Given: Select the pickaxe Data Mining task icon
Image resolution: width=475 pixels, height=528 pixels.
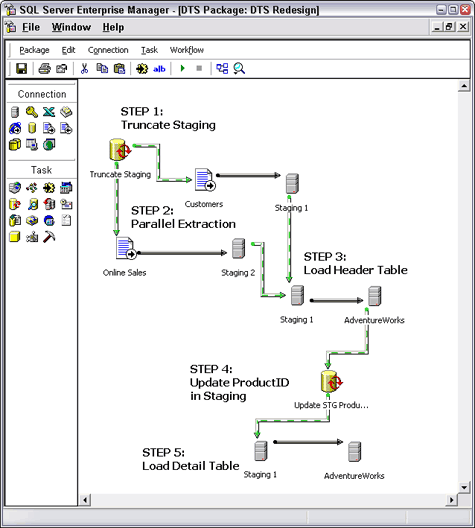Looking at the screenshot, I should (x=49, y=237).
